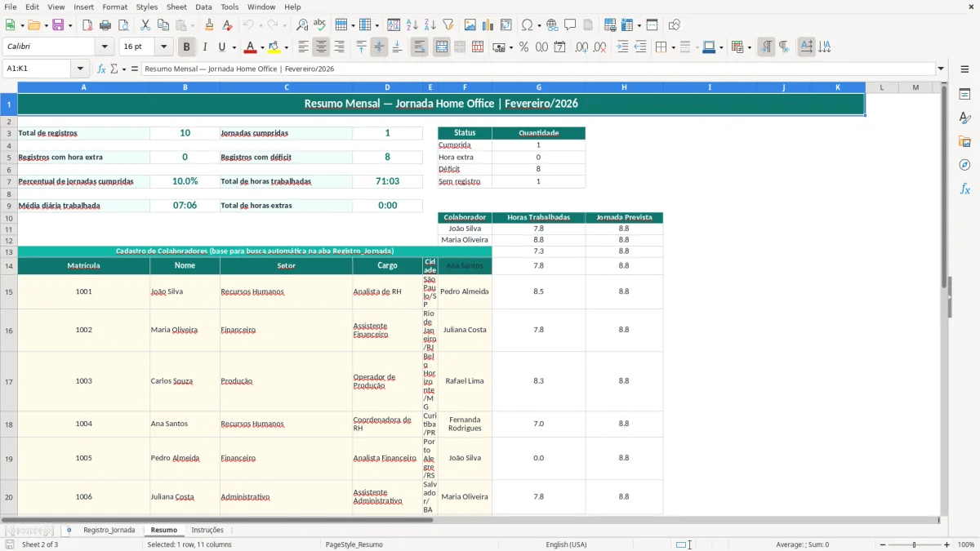Click the Add new sheet button
This screenshot has height=551, width=980.
(x=69, y=530)
